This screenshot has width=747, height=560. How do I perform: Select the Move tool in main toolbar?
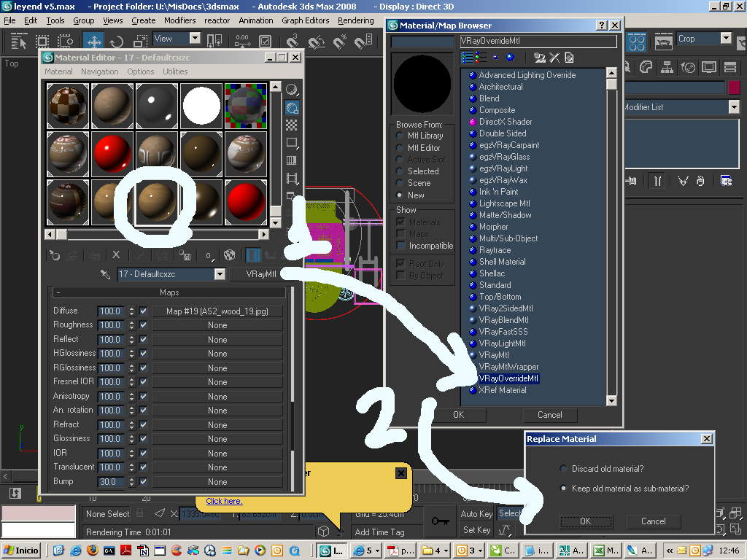[x=94, y=41]
